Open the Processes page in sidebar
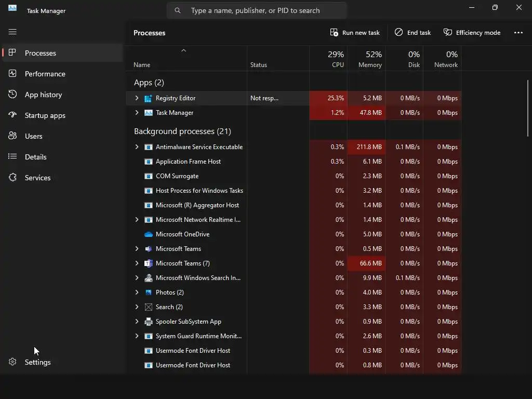This screenshot has height=399, width=532. [x=62, y=53]
